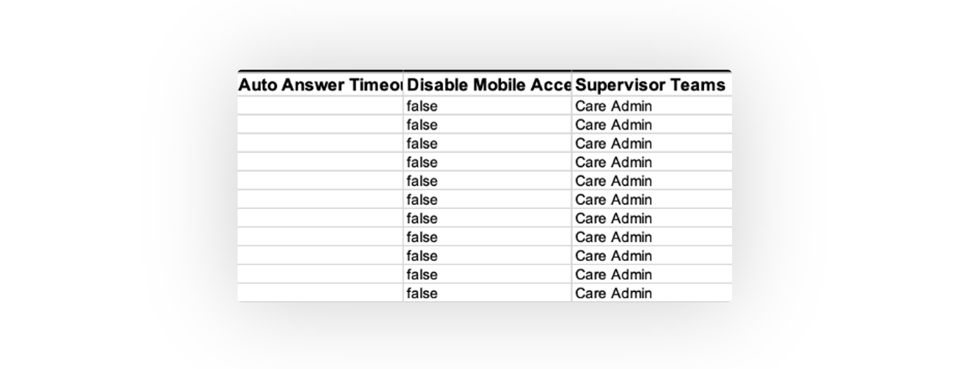
Task: Click "Care Admin" in the tenth data row
Action: [x=613, y=274]
